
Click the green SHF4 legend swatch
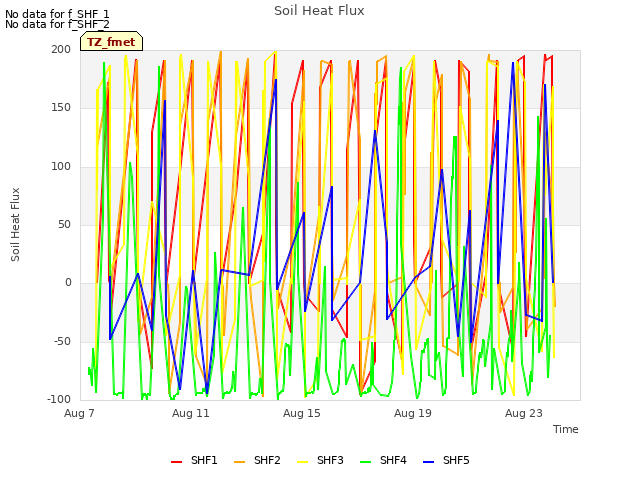[366, 462]
